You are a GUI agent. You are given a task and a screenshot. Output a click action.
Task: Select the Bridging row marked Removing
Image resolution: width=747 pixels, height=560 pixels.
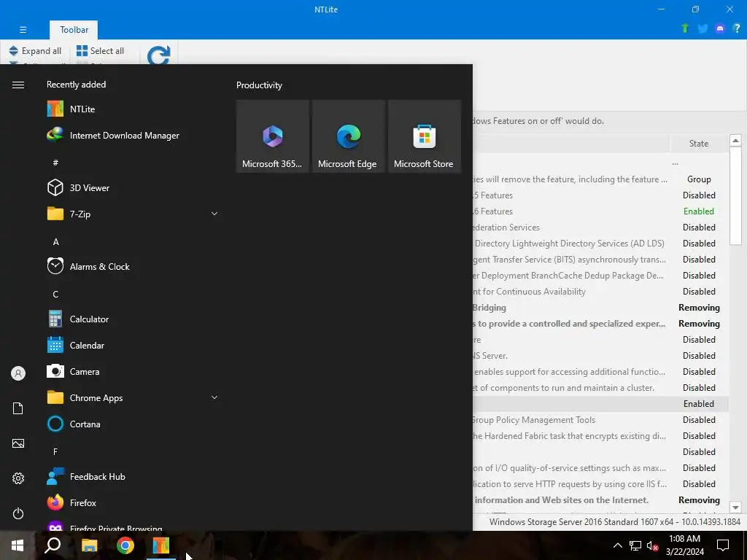tap(600, 308)
